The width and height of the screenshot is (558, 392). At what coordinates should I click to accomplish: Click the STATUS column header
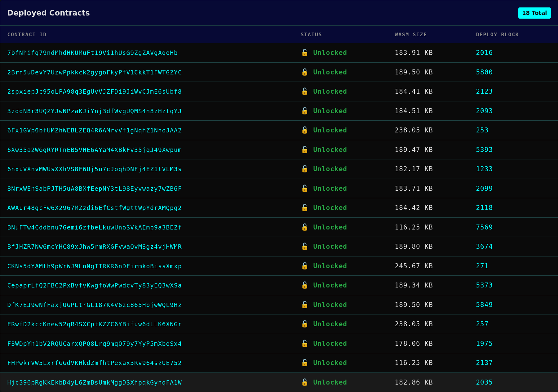(x=311, y=34)
